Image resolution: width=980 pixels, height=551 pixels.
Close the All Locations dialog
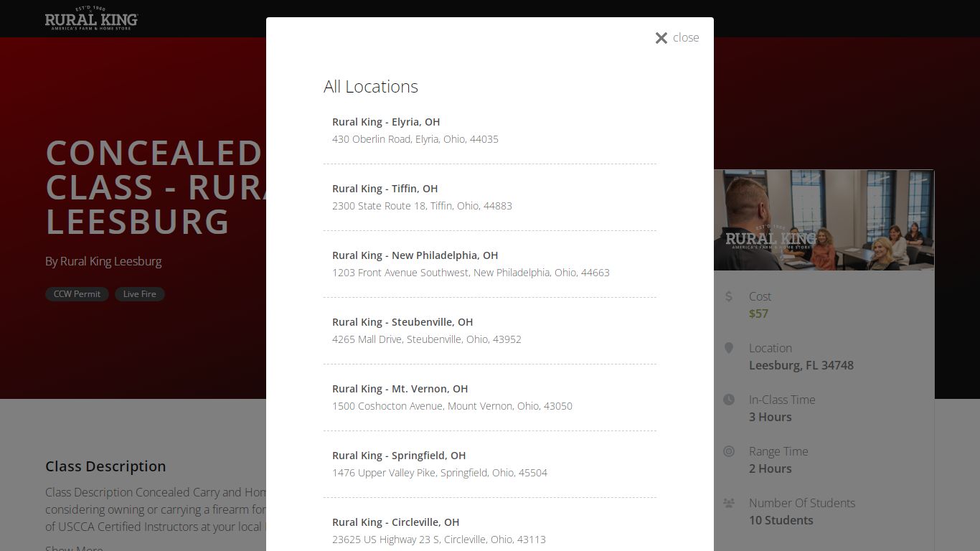coord(677,37)
